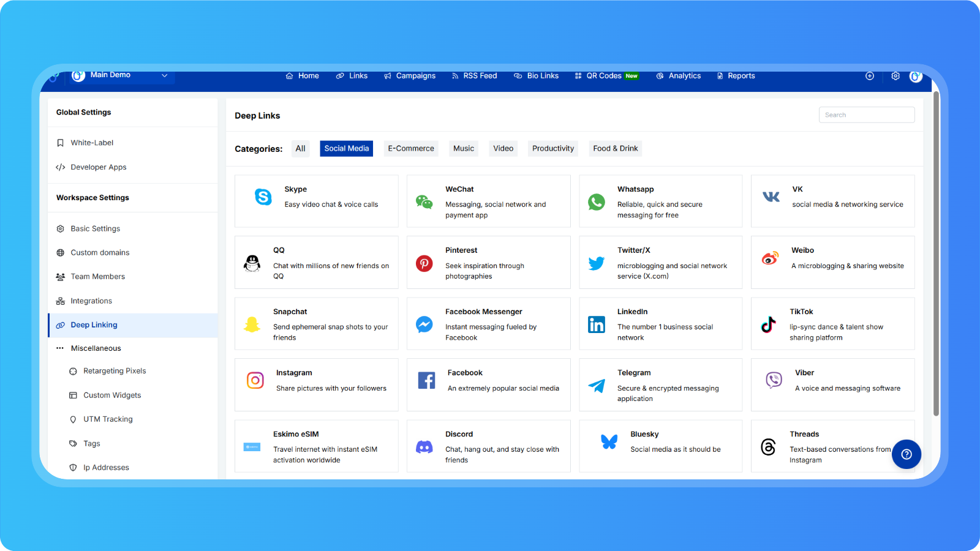Viewport: 980px width, 551px height.
Task: Open the Analytics menu item
Action: pos(679,76)
